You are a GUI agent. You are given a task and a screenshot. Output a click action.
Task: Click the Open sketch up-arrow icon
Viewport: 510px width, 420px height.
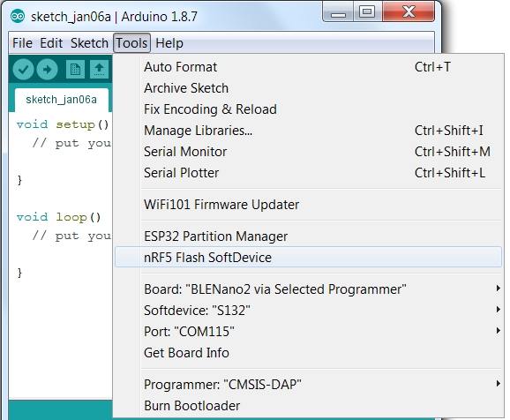pos(99,70)
